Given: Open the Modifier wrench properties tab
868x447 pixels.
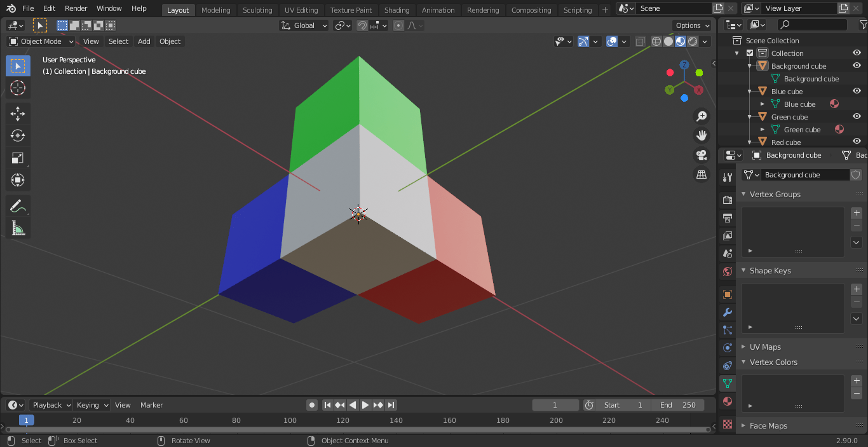Looking at the screenshot, I should (728, 312).
